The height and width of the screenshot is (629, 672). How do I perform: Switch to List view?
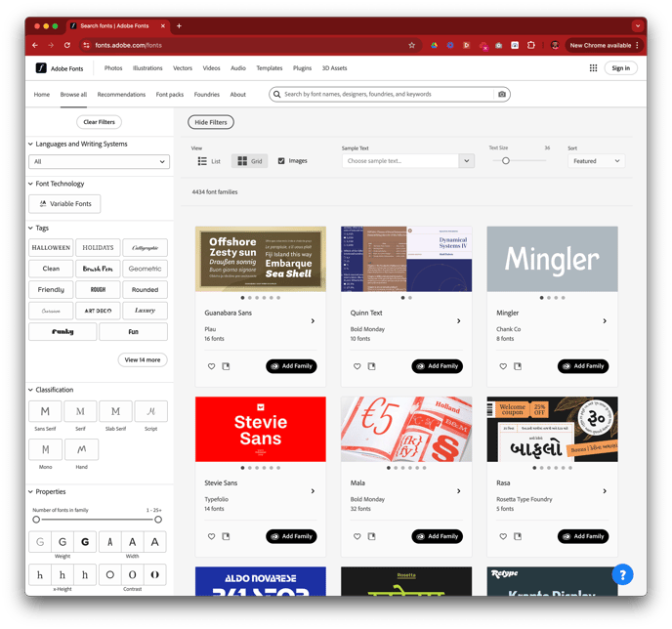click(209, 161)
